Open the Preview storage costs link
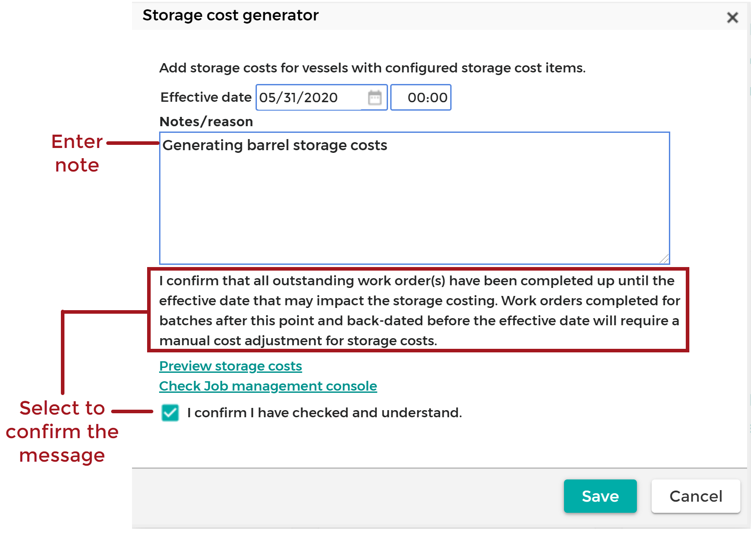This screenshot has height=535, width=756. pyautogui.click(x=231, y=366)
